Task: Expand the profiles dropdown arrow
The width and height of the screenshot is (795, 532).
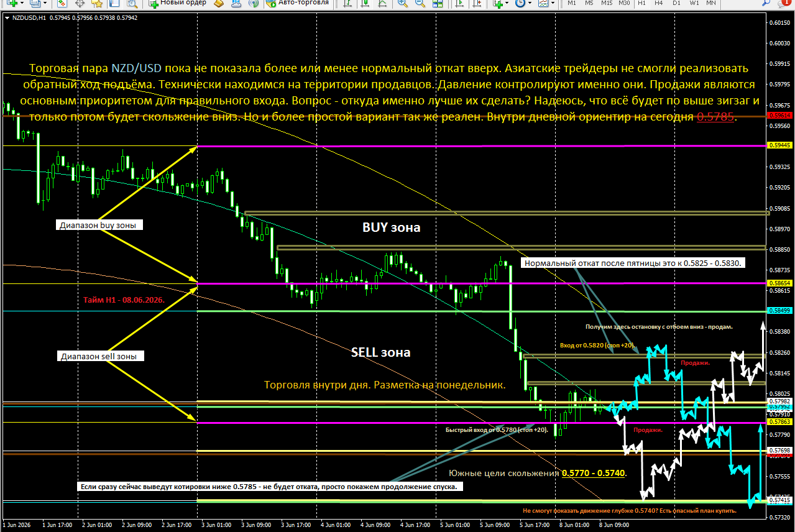Action: (x=45, y=3)
